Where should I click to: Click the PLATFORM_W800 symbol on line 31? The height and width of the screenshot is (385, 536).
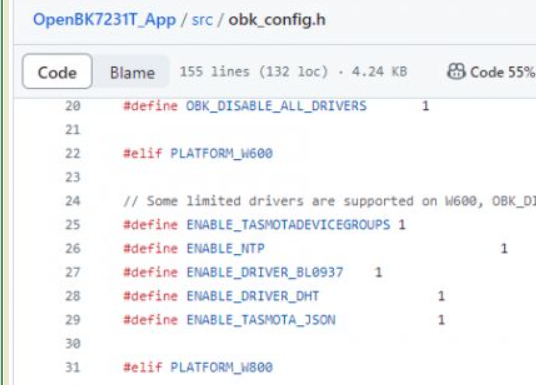pyautogui.click(x=222, y=368)
